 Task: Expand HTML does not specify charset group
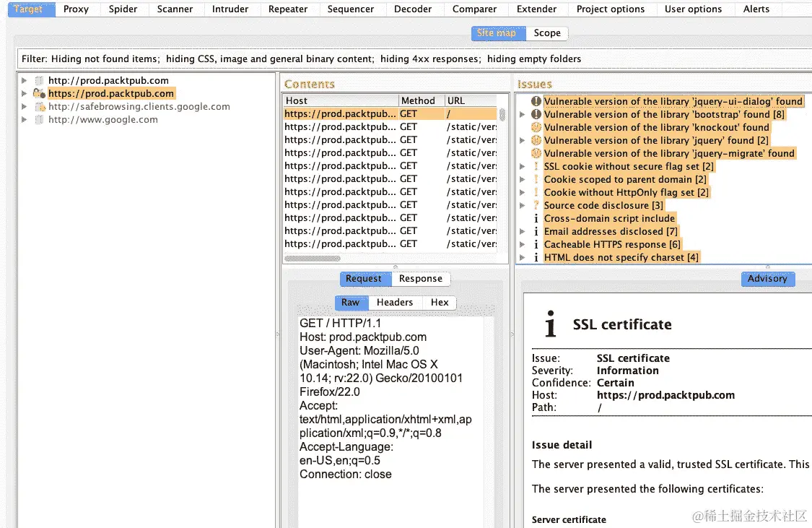pyautogui.click(x=522, y=258)
